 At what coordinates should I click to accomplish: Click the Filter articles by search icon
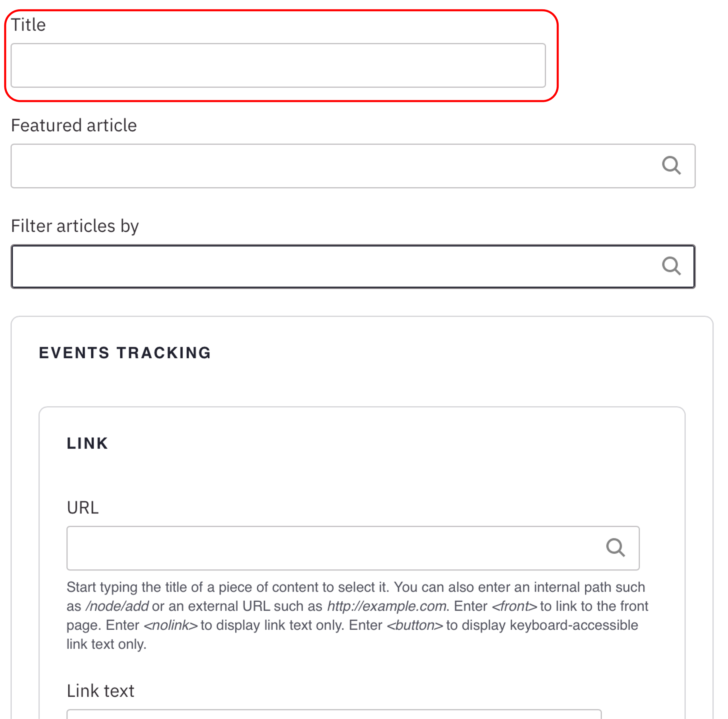(671, 266)
